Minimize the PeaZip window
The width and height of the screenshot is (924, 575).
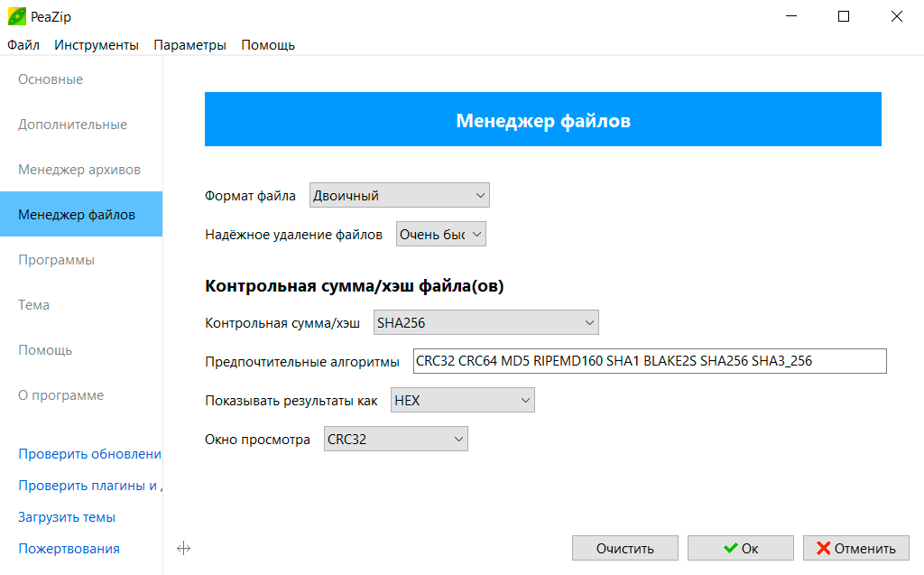791,16
